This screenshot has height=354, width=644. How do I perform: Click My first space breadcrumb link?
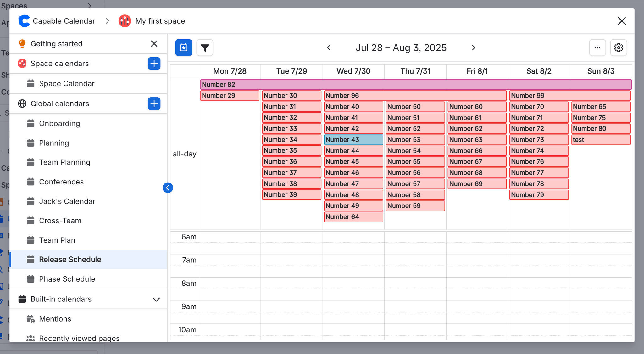click(x=160, y=21)
